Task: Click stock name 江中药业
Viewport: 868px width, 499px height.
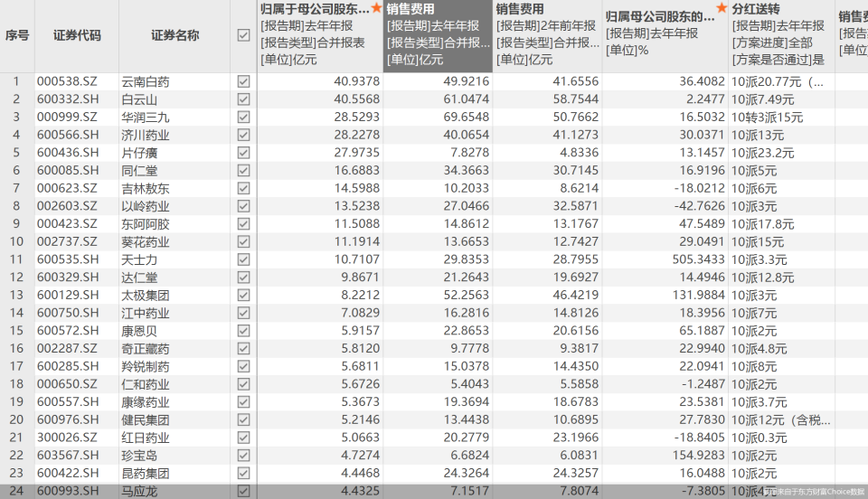Action: [146, 313]
